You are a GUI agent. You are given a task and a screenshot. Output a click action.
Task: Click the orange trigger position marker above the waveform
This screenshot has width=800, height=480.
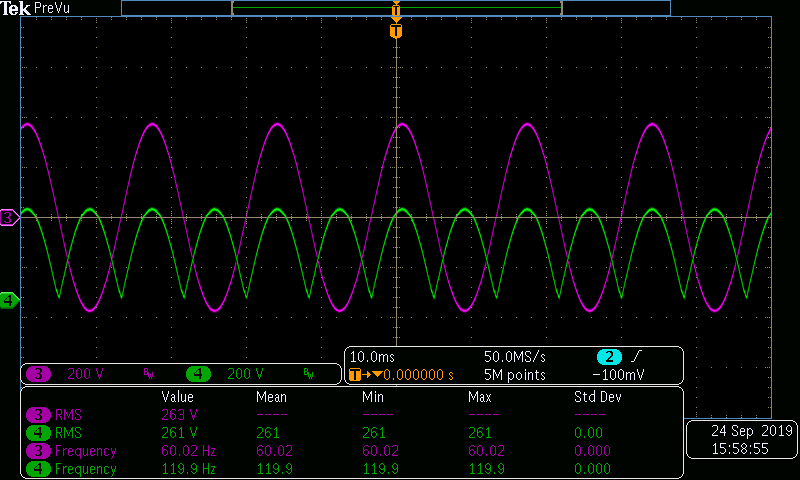(396, 31)
